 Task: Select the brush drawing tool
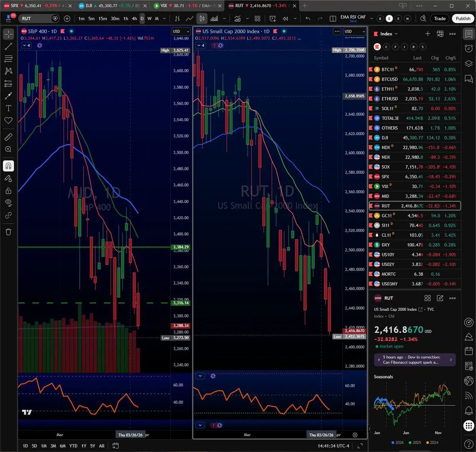click(x=8, y=96)
